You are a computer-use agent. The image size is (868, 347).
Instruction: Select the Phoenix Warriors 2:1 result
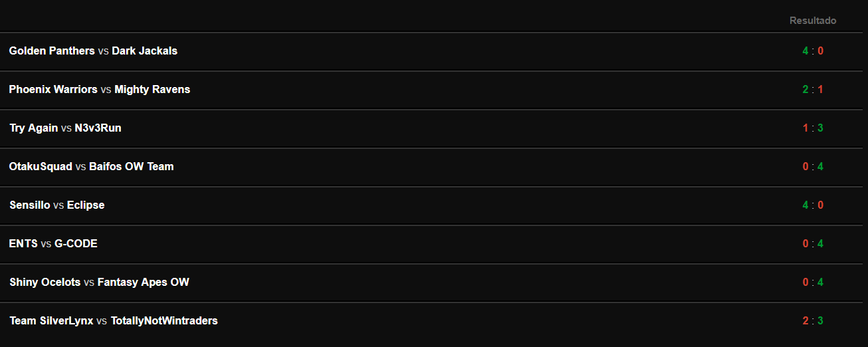813,89
